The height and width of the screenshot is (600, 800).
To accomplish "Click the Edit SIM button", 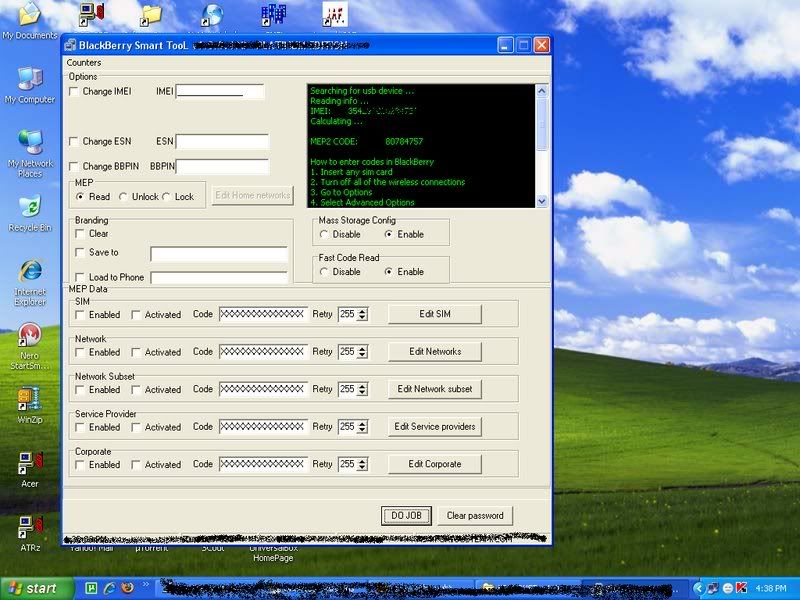I will pyautogui.click(x=435, y=314).
